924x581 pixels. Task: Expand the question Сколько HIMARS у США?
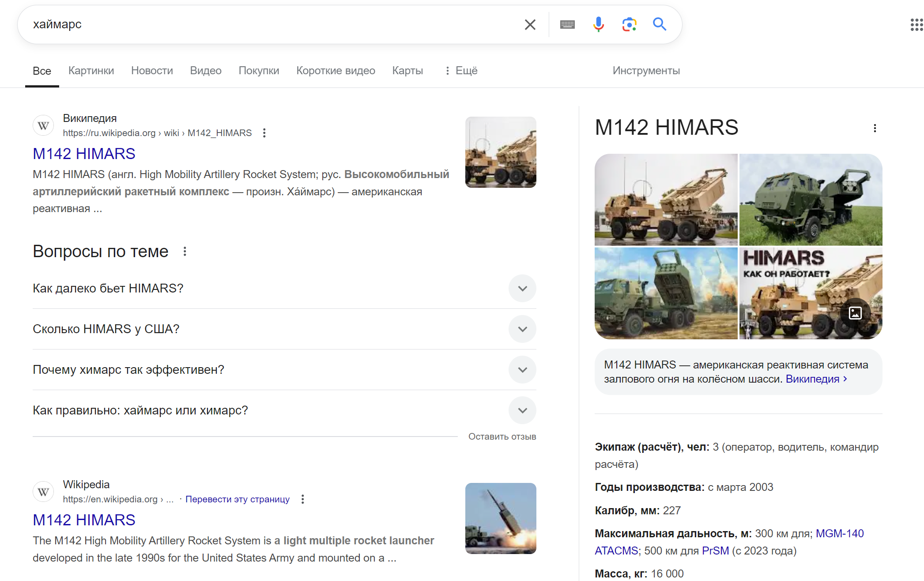(284, 329)
